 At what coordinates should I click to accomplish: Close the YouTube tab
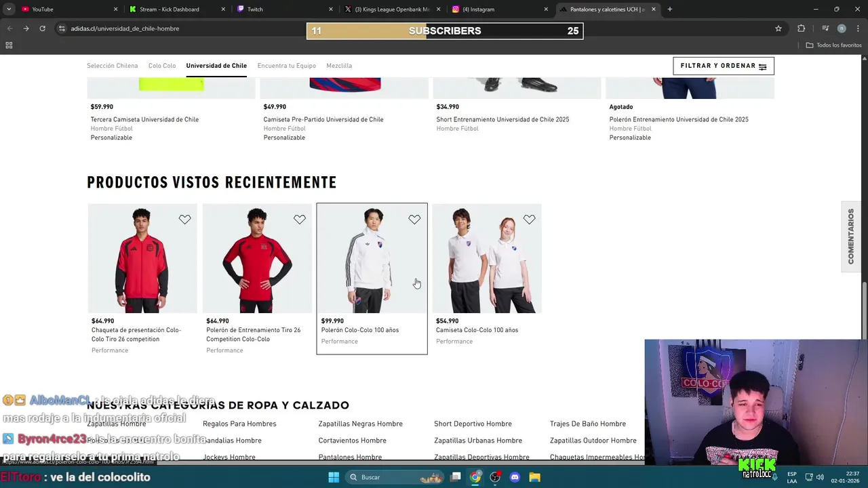coord(115,9)
